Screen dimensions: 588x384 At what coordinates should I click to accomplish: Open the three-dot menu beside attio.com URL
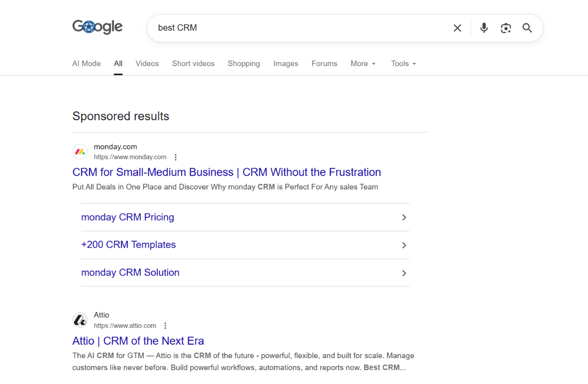pos(165,325)
